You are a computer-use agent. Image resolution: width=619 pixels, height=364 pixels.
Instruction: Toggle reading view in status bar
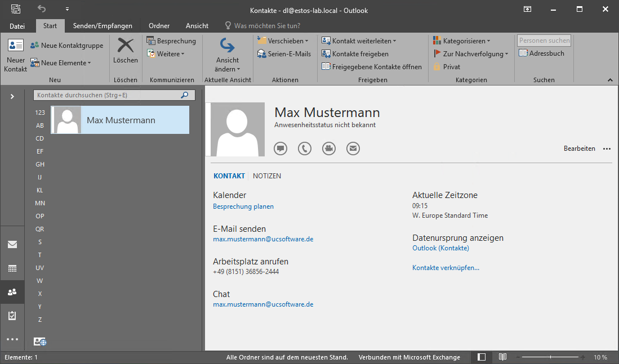pyautogui.click(x=502, y=357)
